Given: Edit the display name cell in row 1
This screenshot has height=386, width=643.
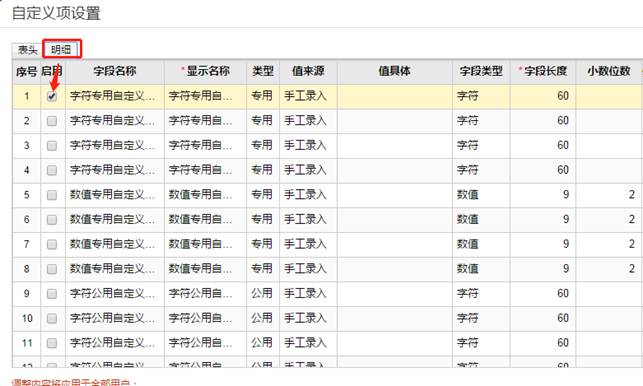Looking at the screenshot, I should tap(205, 96).
